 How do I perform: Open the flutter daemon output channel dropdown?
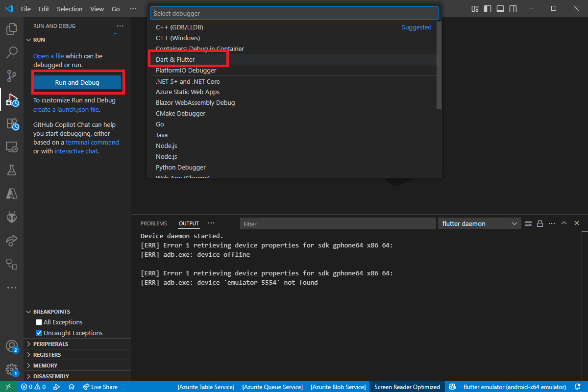pos(479,223)
